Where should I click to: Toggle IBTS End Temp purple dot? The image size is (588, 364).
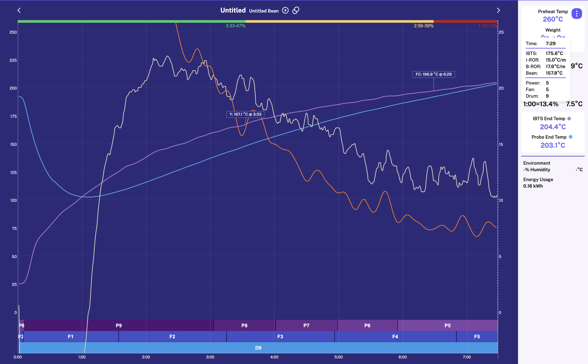click(569, 119)
